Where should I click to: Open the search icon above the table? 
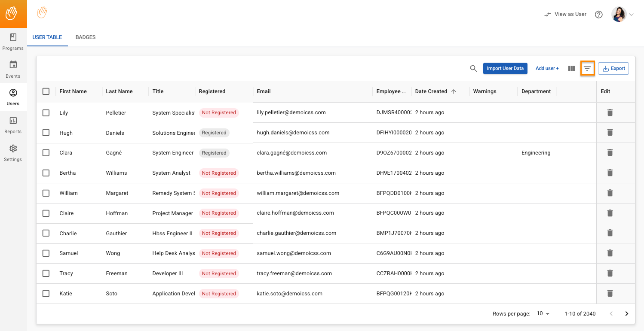[473, 68]
